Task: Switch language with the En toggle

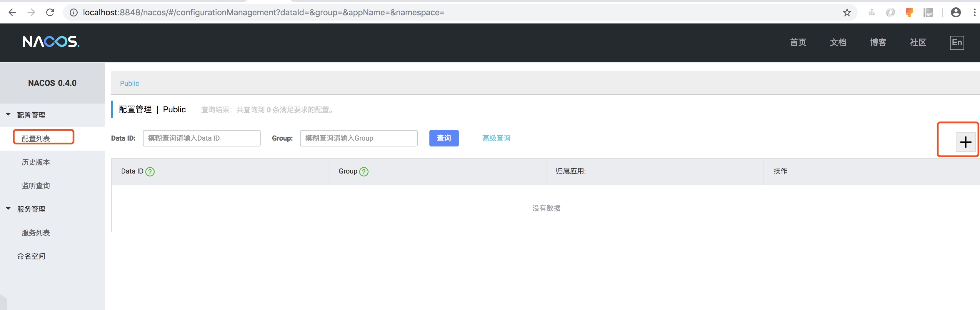Action: click(956, 42)
